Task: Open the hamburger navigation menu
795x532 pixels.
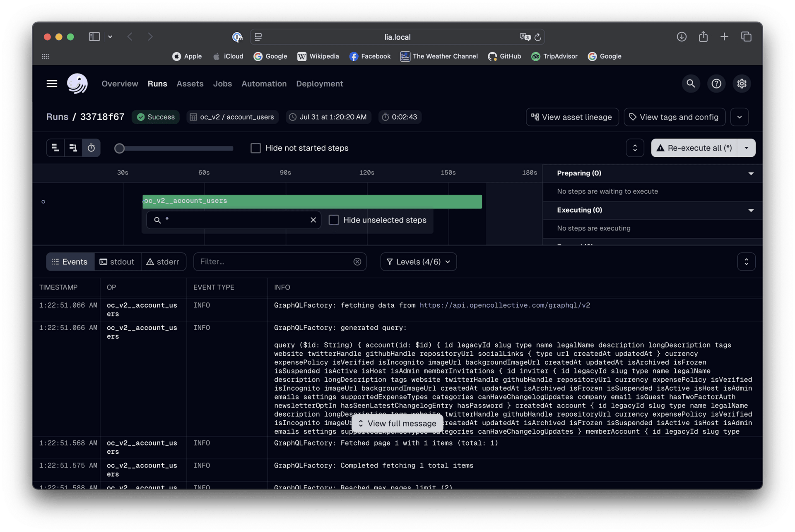Action: [x=52, y=84]
